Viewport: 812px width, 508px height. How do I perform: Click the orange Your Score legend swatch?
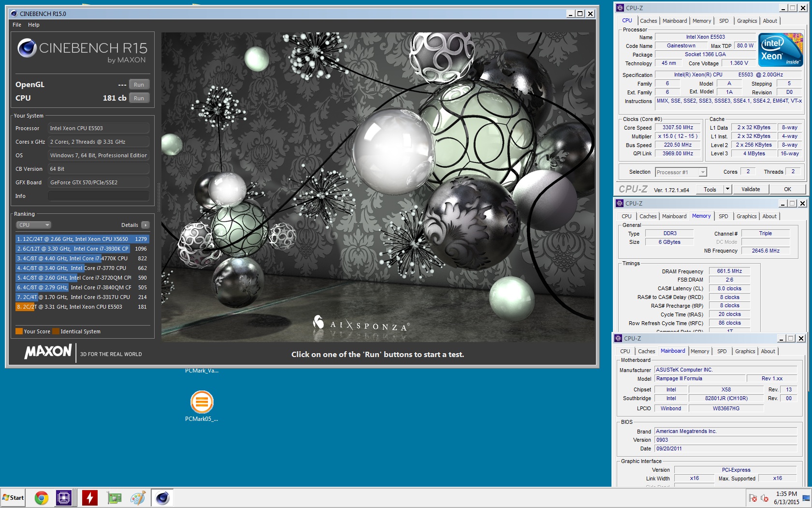coord(19,331)
